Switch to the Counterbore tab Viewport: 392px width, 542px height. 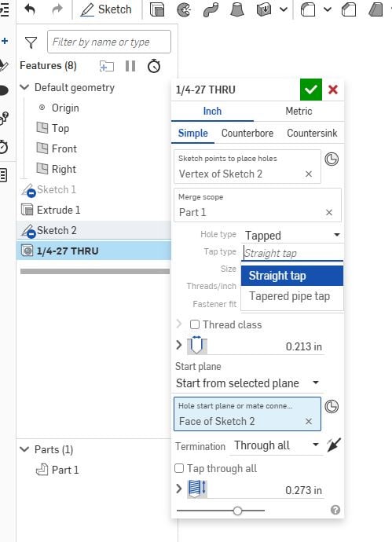pyautogui.click(x=247, y=133)
